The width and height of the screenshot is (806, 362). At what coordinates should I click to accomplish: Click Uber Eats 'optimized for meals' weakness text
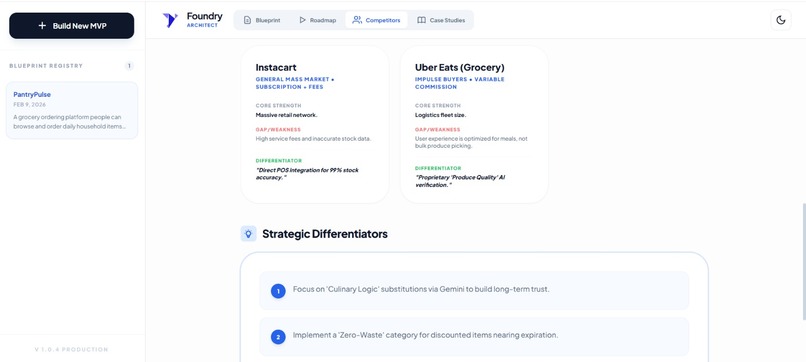pos(471,142)
